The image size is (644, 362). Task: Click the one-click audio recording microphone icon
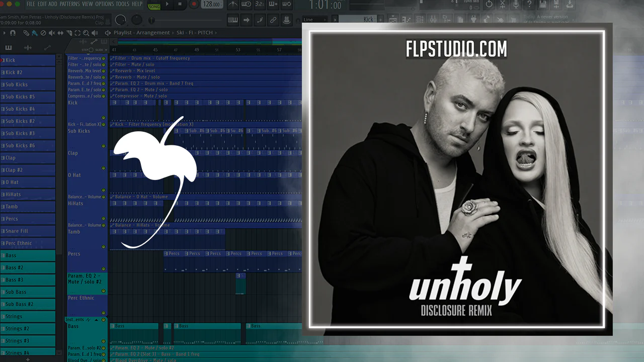coord(516,5)
